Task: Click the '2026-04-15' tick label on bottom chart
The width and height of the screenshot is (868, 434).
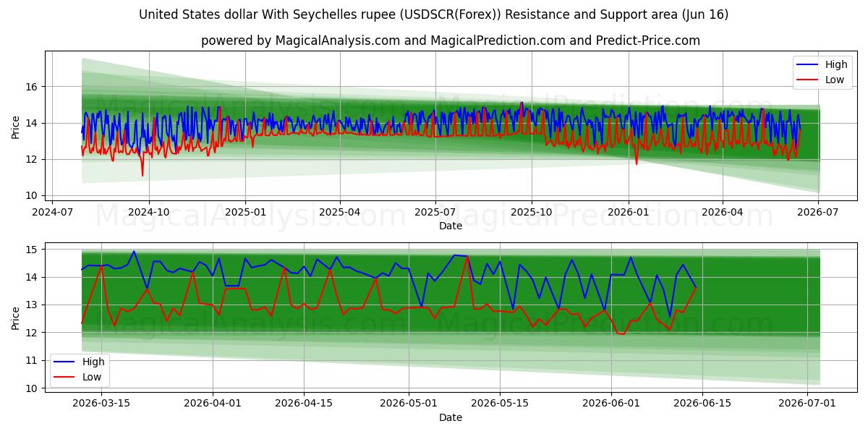Action: click(303, 405)
